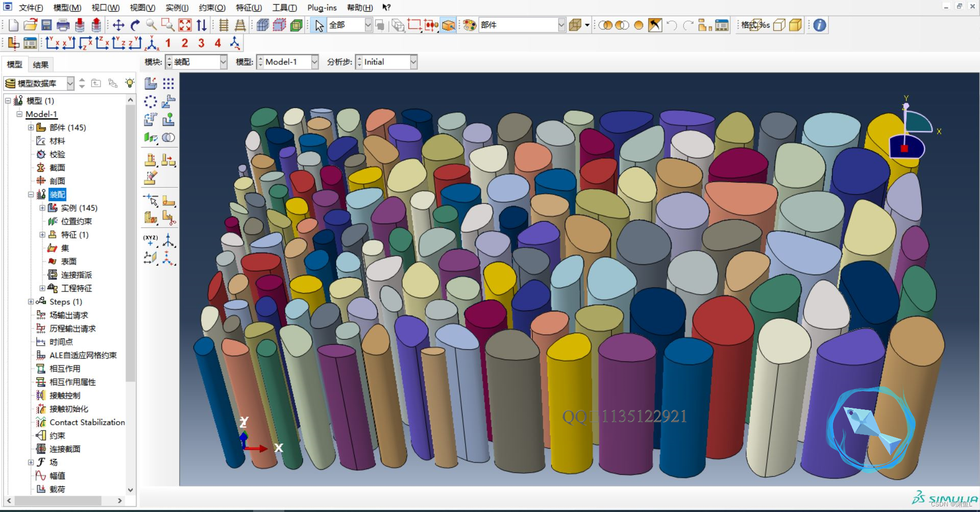Click the Create Instance tool
The width and height of the screenshot is (980, 512).
coord(151,83)
